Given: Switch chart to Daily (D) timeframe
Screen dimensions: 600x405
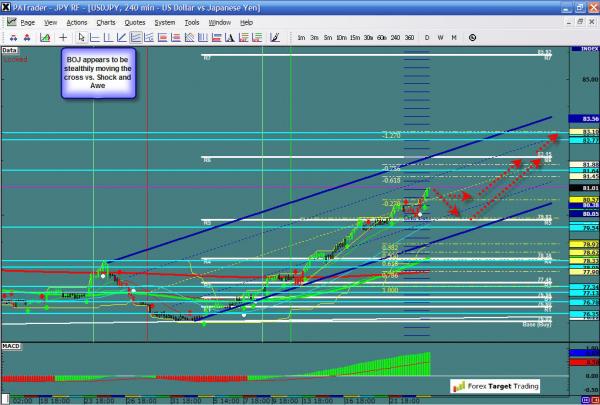Looking at the screenshot, I should 427,38.
